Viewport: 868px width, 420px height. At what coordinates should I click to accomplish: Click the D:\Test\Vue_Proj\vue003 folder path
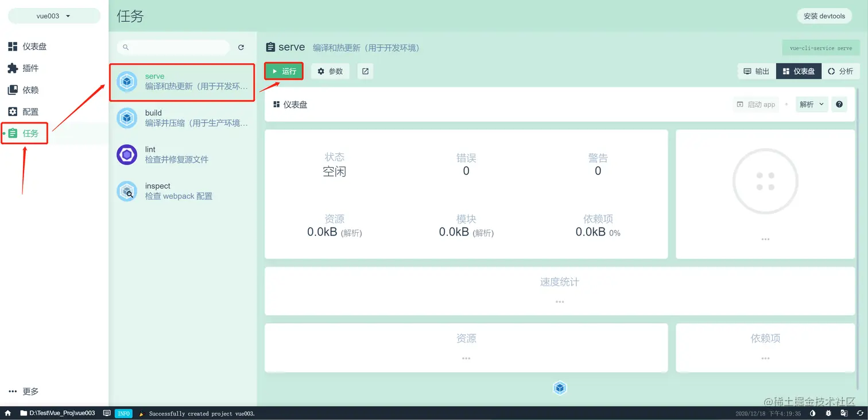click(x=57, y=413)
